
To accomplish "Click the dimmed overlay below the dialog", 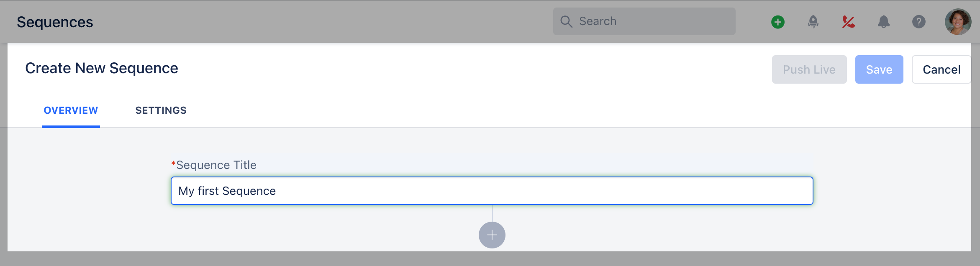I will click(490, 258).
